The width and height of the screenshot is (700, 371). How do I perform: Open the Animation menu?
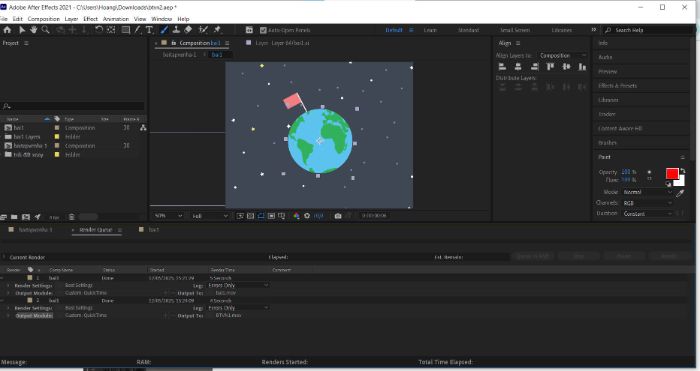pyautogui.click(x=116, y=19)
